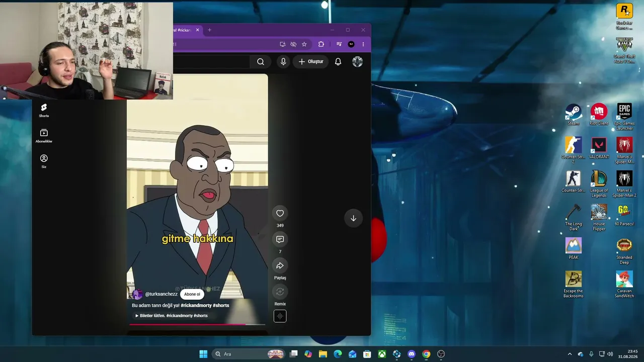
Task: Open Escape the Backrooms desktop shortcut
Action: coord(573,285)
